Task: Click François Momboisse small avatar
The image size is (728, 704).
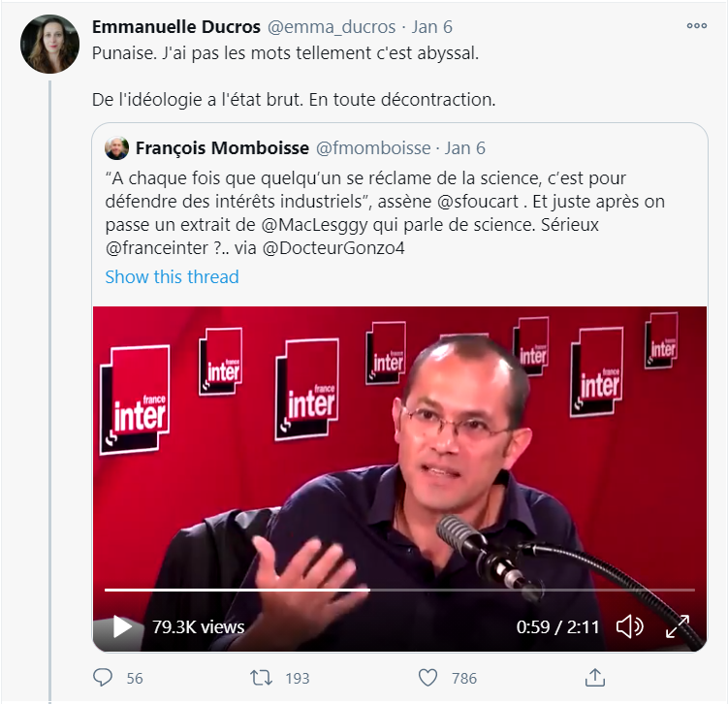Action: [117, 148]
